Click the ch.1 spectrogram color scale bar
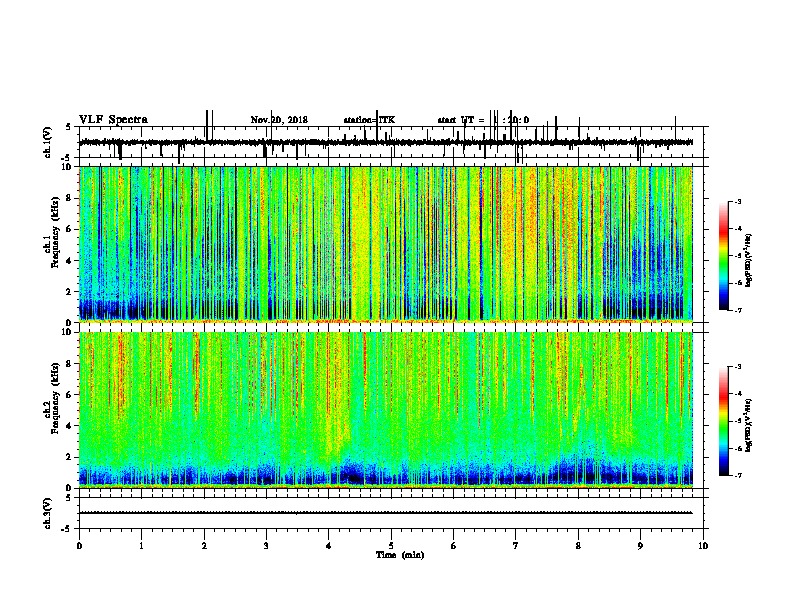The image size is (792, 612). (724, 256)
